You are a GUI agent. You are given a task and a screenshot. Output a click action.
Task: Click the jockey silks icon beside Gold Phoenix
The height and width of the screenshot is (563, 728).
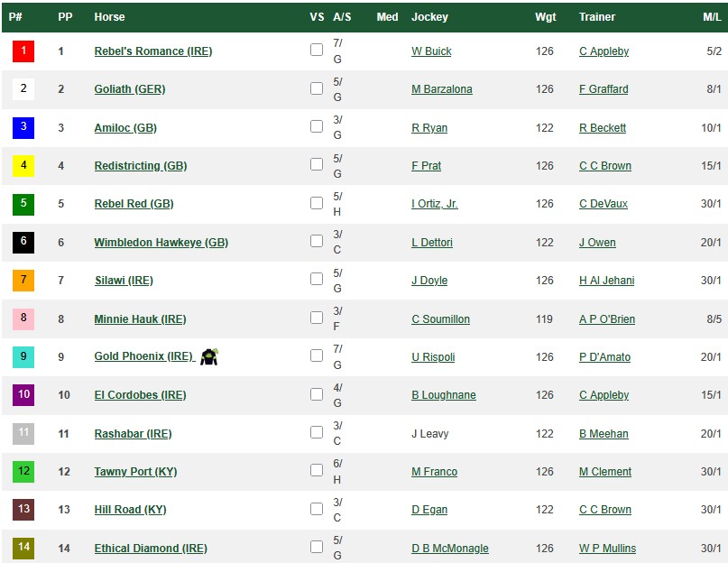point(209,356)
